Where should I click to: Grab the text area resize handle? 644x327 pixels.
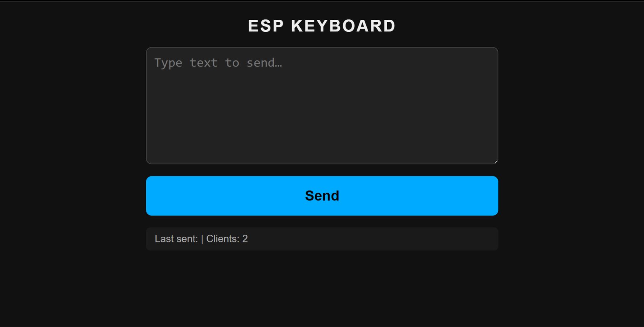(x=495, y=161)
